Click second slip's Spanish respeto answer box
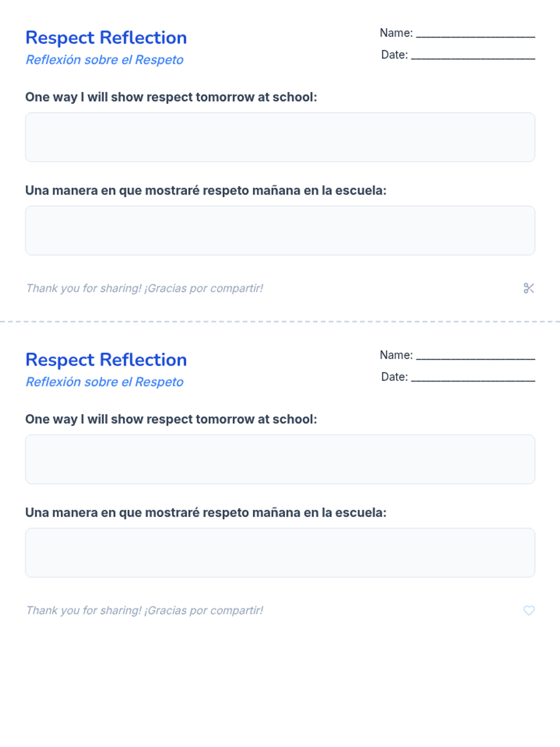 pyautogui.click(x=280, y=553)
